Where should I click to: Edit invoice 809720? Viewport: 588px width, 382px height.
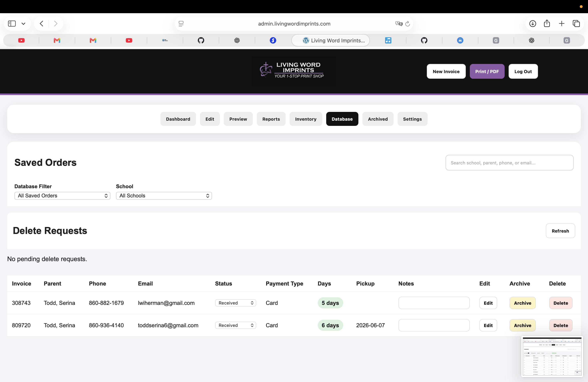tap(488, 325)
